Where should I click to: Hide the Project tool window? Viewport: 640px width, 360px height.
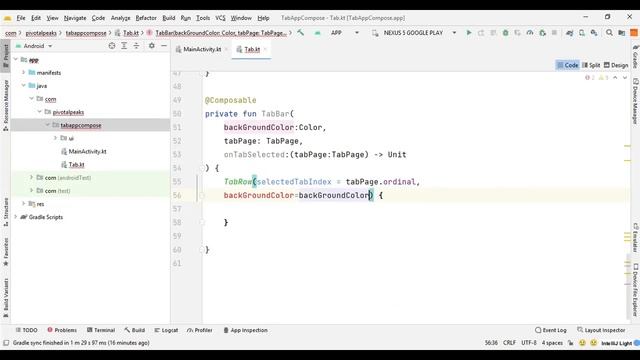coord(164,46)
